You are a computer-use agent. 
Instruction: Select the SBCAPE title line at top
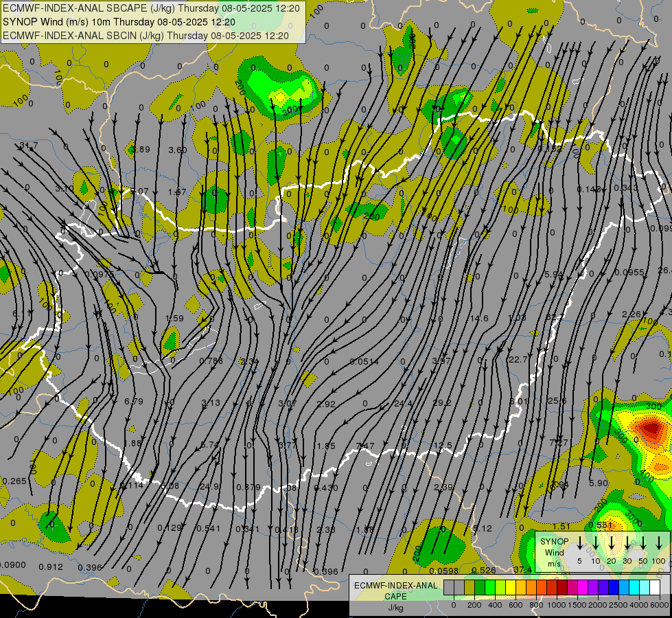pyautogui.click(x=151, y=8)
